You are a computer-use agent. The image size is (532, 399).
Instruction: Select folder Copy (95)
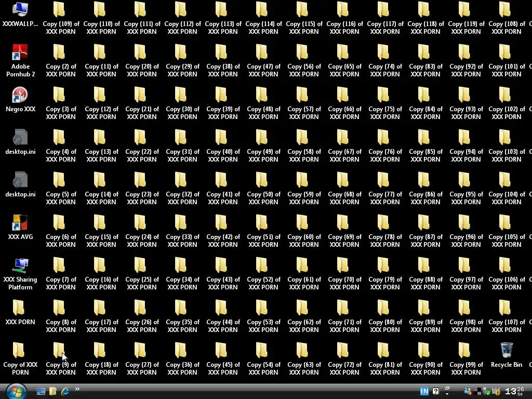pyautogui.click(x=466, y=189)
